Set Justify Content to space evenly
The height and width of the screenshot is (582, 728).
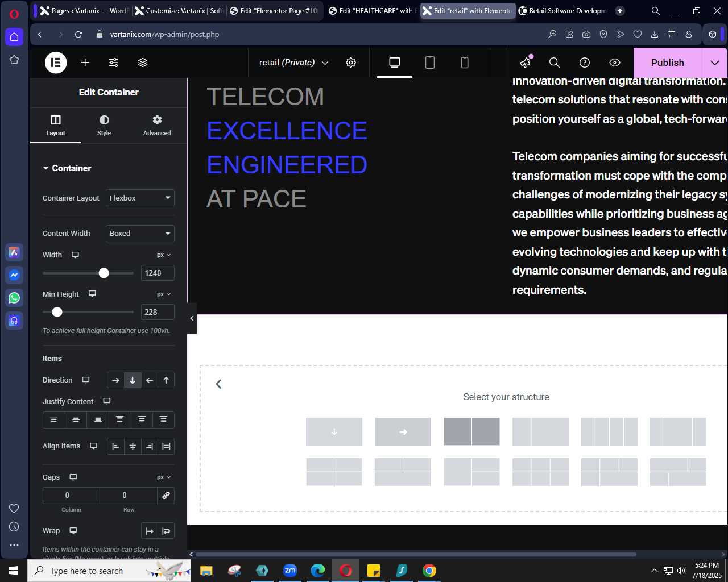coord(163,420)
